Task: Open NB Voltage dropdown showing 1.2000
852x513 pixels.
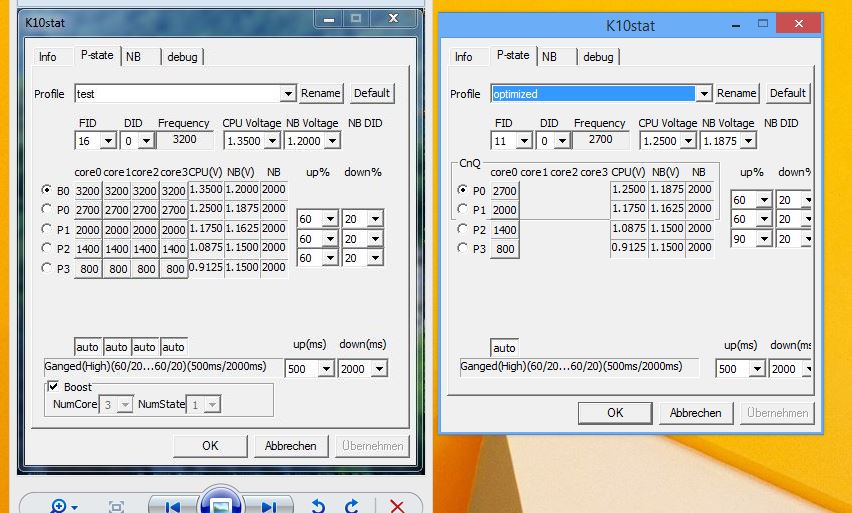Action: 333,141
